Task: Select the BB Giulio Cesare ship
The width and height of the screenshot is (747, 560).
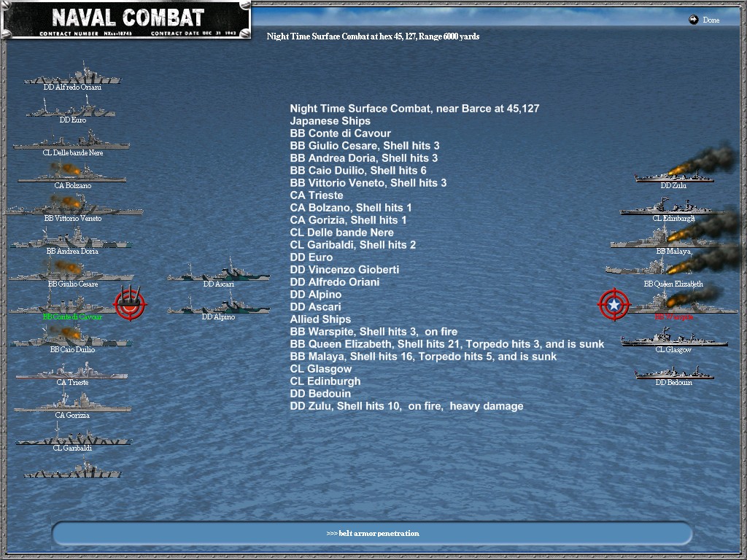Action: pos(71,270)
